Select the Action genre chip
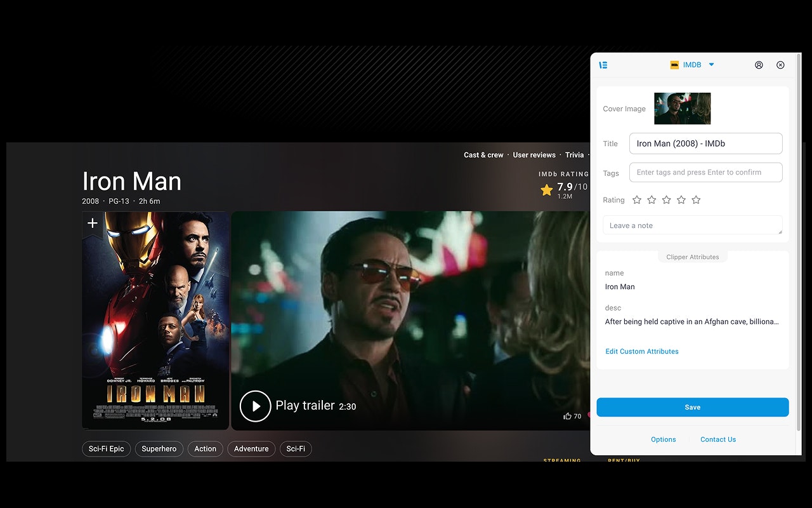812x508 pixels. click(x=206, y=449)
